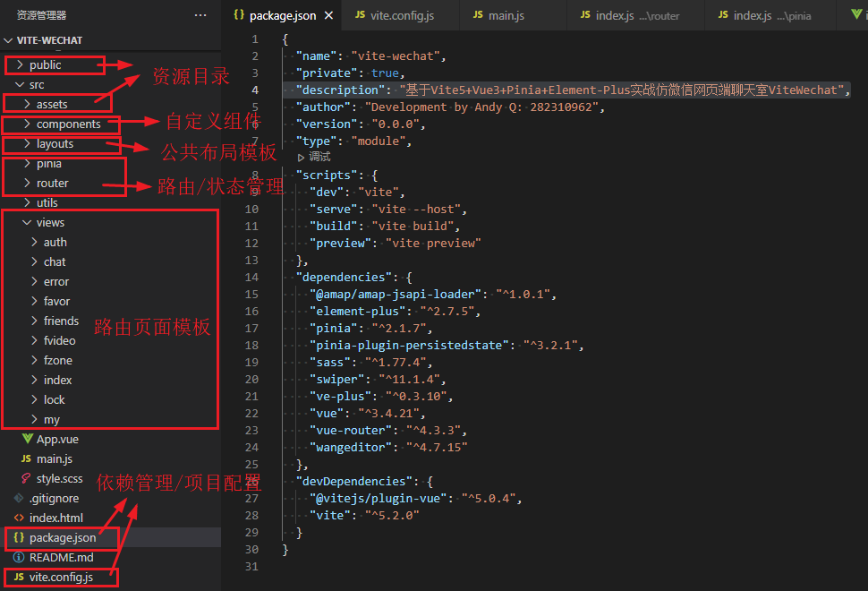The width and height of the screenshot is (868, 591).
Task: Click the JS icon beside vite.config.js file
Action: pyautogui.click(x=19, y=577)
